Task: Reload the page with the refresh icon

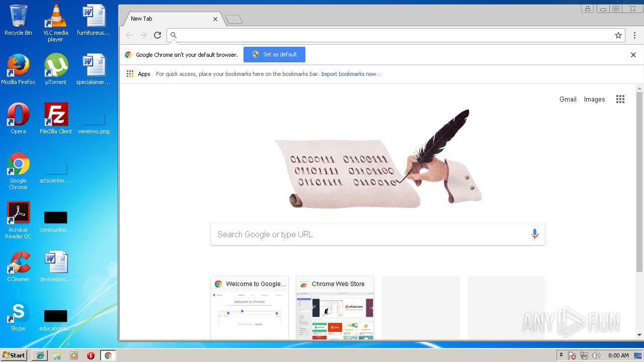Action: pyautogui.click(x=157, y=35)
